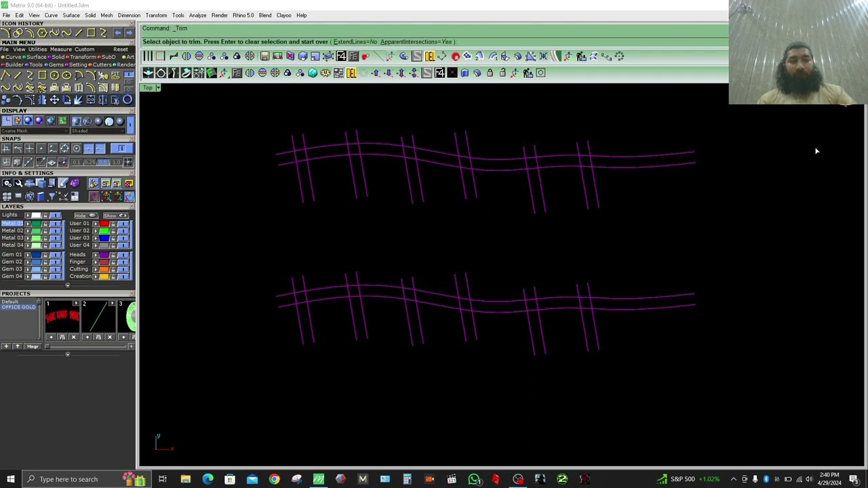Select the scissors trim tool icon
This screenshot has width=868, height=488.
click(115, 100)
